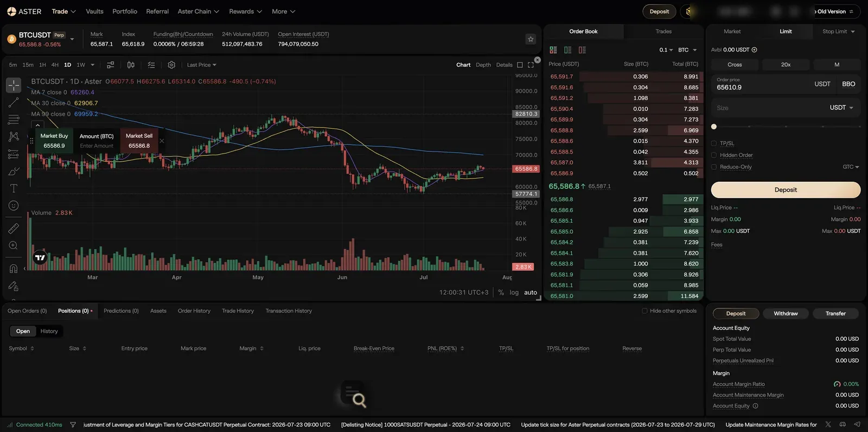Select the ruler measure tool
This screenshot has width=868, height=432.
[14, 228]
